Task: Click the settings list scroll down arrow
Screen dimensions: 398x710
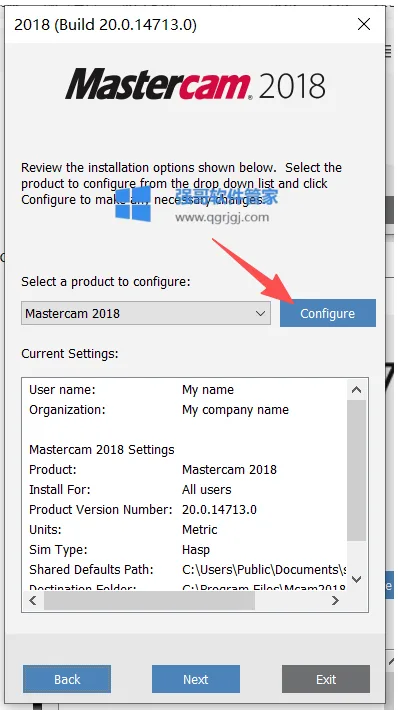Action: (357, 579)
